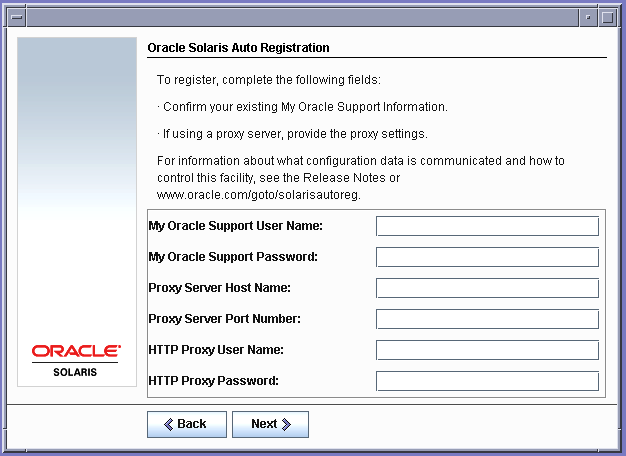The width and height of the screenshot is (626, 456).
Task: Click the 'If using a proxy server' line
Action: 292,134
